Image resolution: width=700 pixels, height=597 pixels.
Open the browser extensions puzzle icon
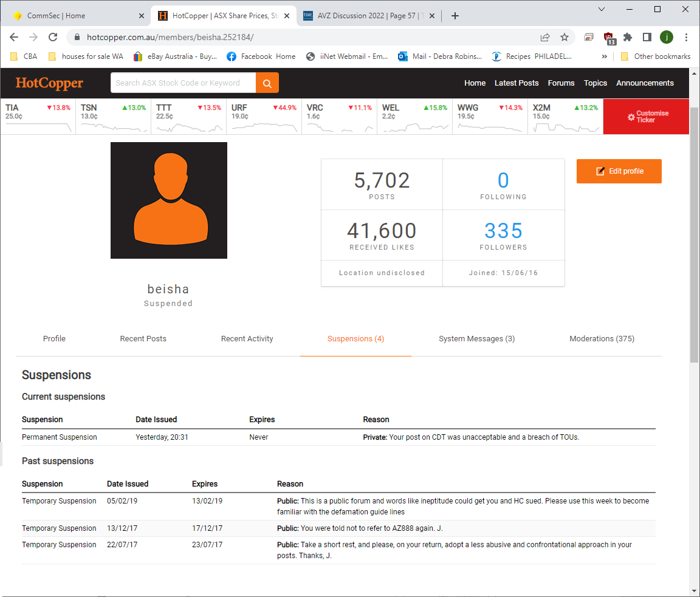point(628,37)
